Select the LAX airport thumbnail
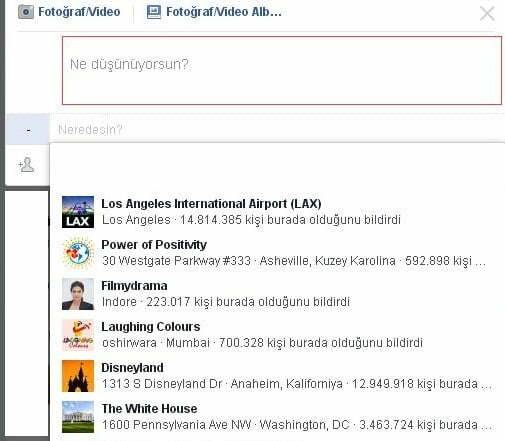Image resolution: width=505 pixels, height=441 pixels. [x=78, y=212]
